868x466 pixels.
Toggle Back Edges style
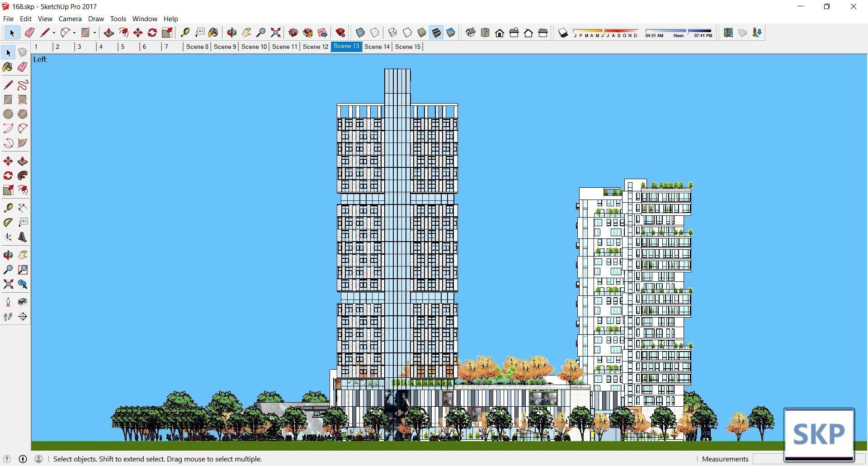375,33
